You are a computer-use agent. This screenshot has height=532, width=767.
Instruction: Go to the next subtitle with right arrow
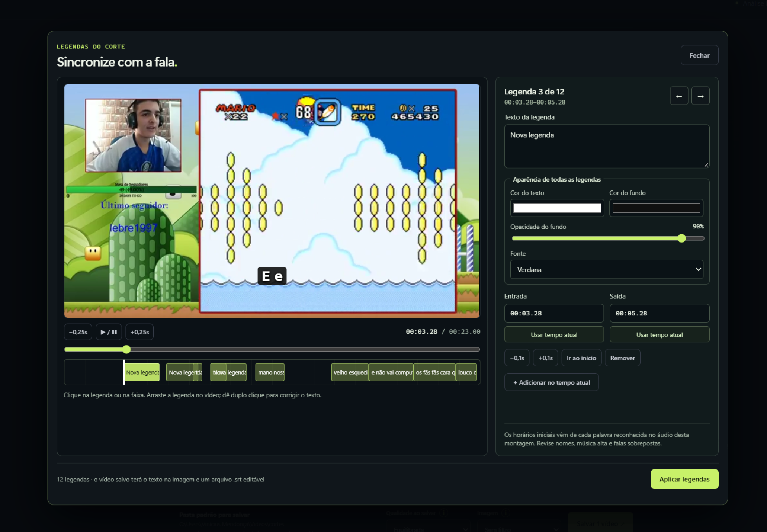pos(700,96)
